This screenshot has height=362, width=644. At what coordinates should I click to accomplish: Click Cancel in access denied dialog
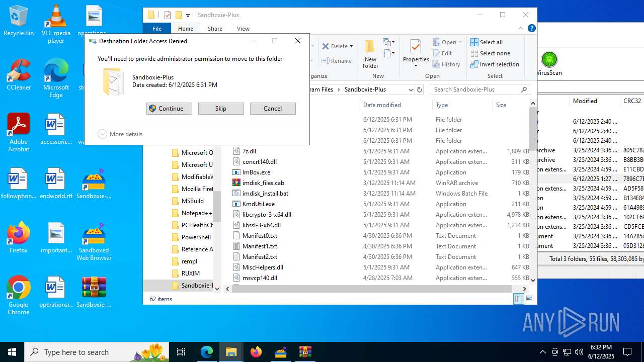273,109
